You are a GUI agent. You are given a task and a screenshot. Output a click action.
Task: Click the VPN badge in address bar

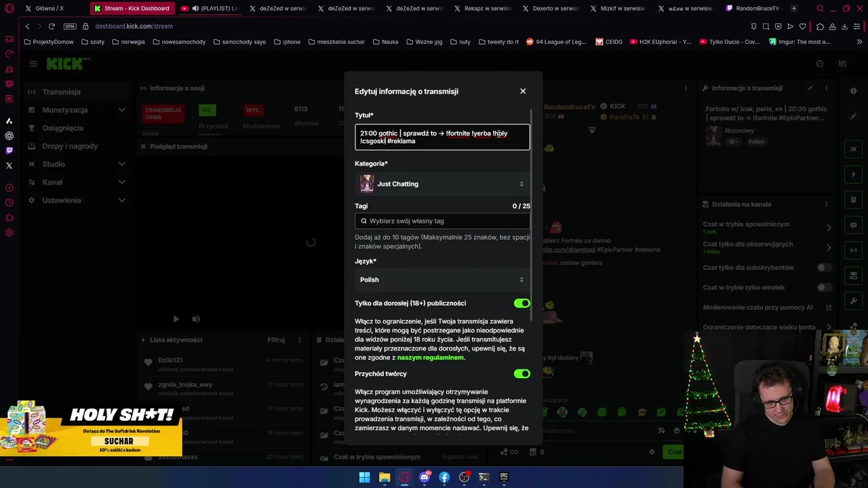click(x=70, y=26)
